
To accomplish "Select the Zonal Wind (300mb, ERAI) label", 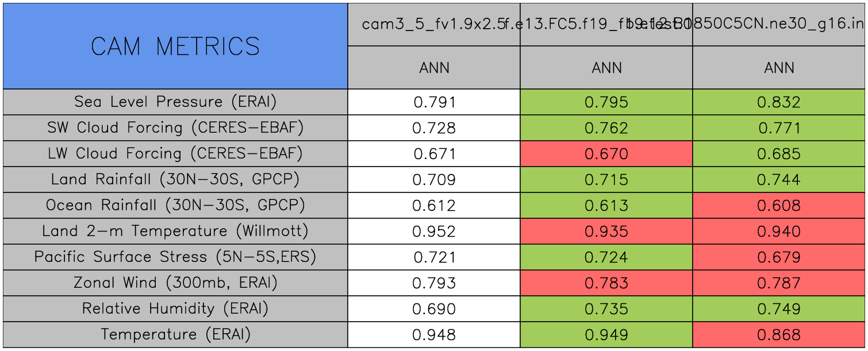I will click(x=175, y=283).
